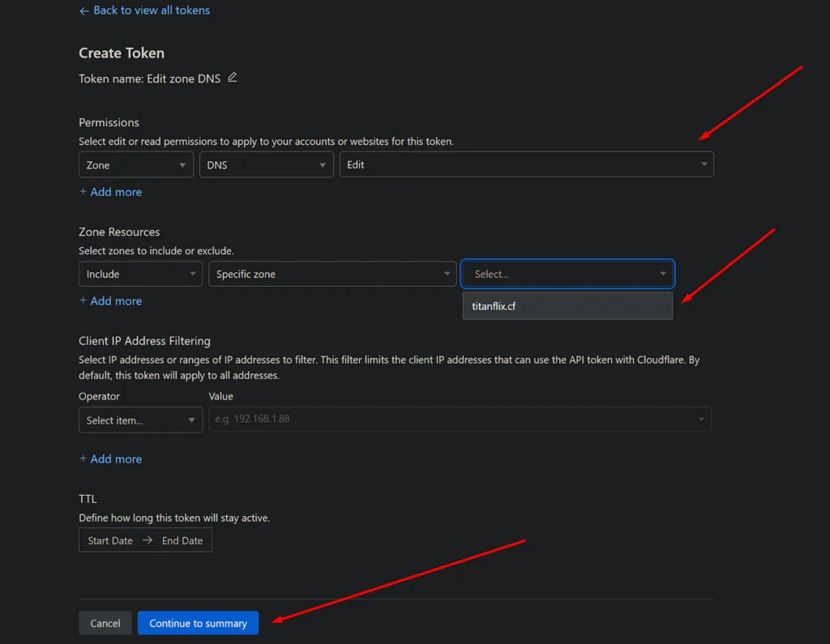Click Add more under IP Address Filtering
830x644 pixels.
tap(110, 459)
